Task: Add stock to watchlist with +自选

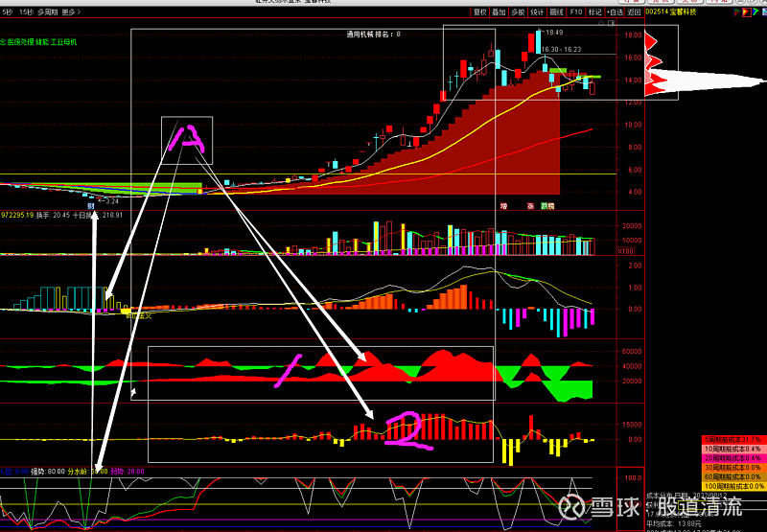Action: (x=616, y=12)
